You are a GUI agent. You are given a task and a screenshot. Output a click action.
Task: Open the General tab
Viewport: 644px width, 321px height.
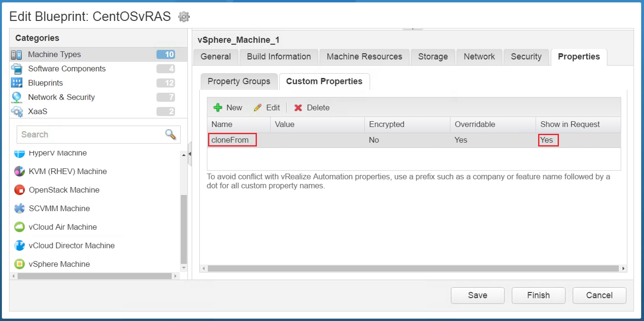pyautogui.click(x=216, y=57)
